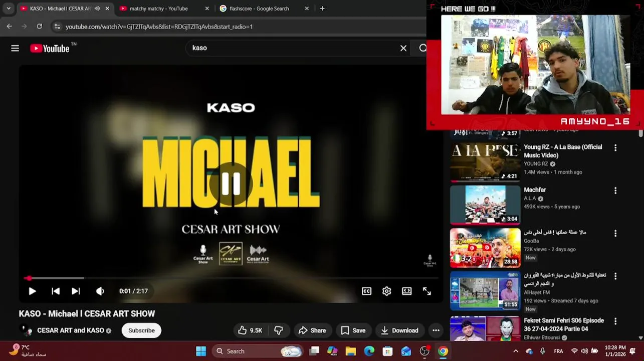Close the 'flashscore - Google Search' tab
This screenshot has height=361, width=644.
tap(307, 9)
